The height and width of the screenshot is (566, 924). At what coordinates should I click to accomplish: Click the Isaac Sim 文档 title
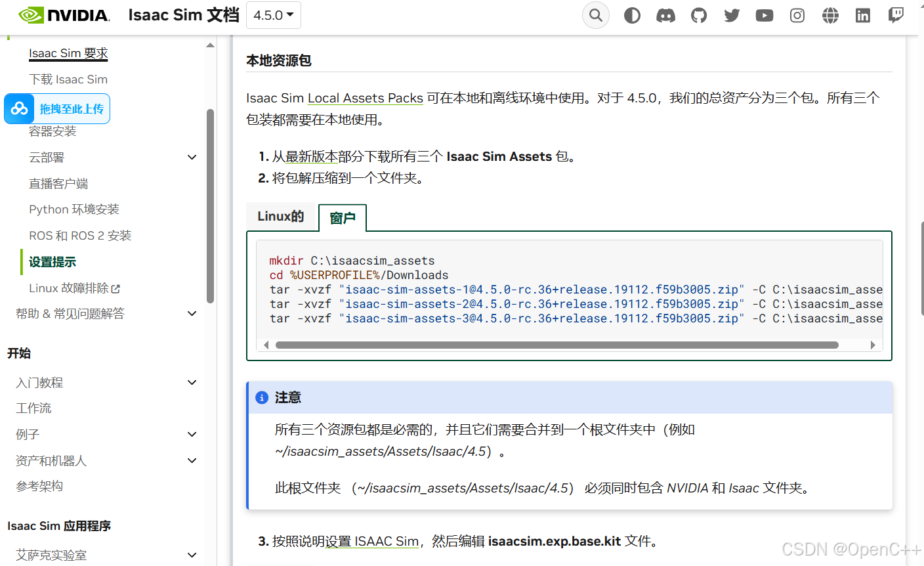click(x=184, y=15)
